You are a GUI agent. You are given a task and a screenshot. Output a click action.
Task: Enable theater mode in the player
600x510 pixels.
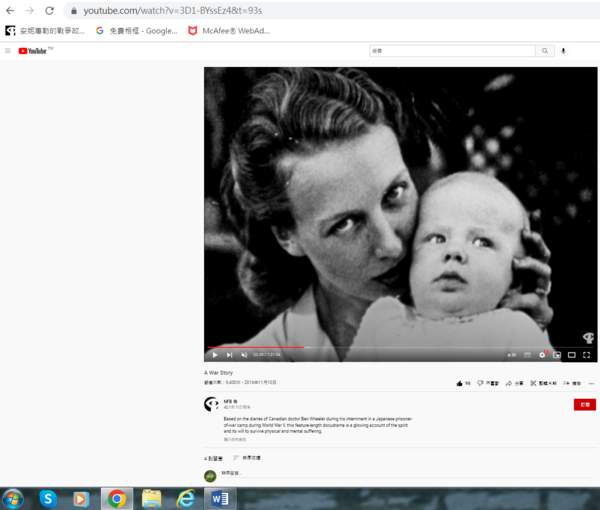(572, 355)
